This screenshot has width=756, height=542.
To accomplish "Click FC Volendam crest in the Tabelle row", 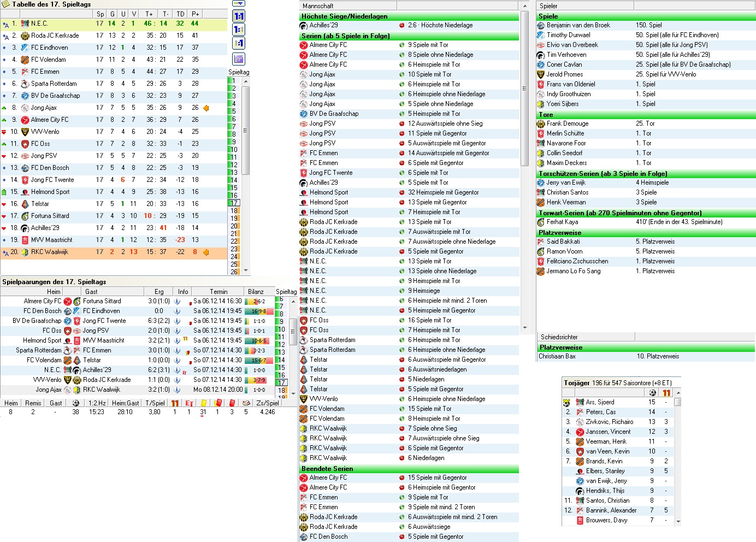I will [x=25, y=60].
